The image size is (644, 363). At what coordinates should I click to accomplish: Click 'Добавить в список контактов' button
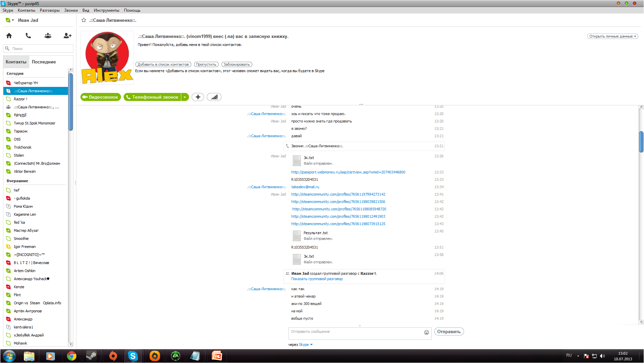tap(163, 64)
